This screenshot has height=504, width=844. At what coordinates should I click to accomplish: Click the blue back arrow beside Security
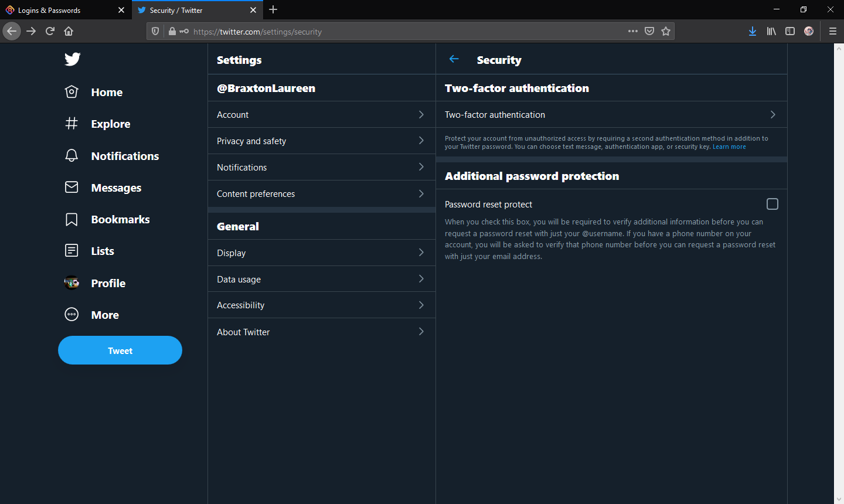click(x=454, y=59)
